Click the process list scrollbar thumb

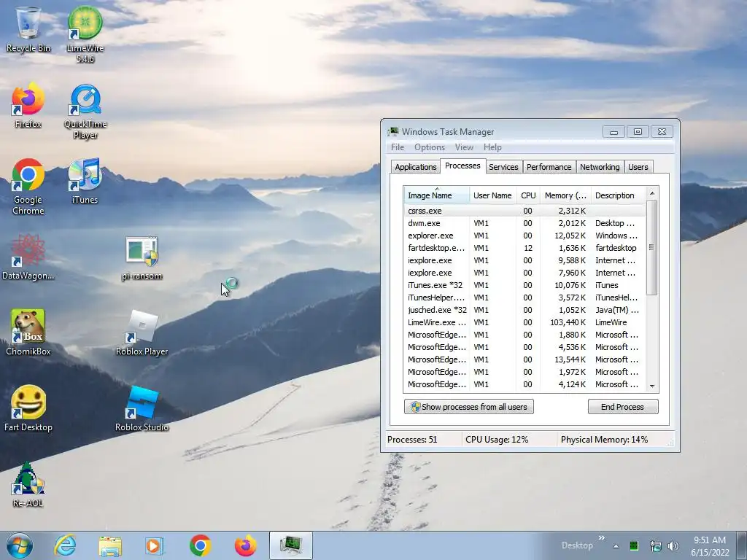coord(651,248)
